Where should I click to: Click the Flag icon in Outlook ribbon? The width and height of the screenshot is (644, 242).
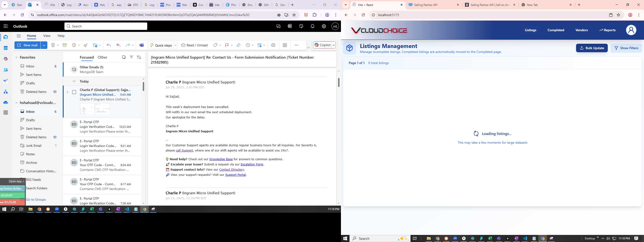[227, 45]
